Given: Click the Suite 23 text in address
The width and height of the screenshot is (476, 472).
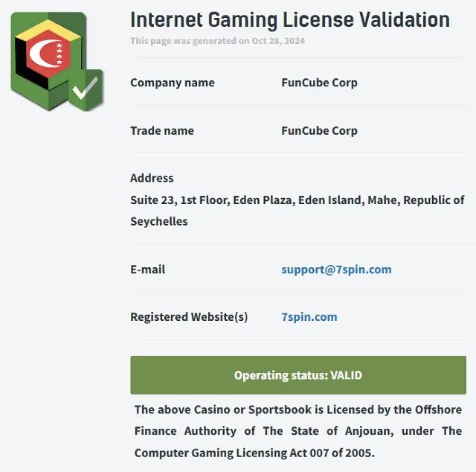Looking at the screenshot, I should [x=152, y=200].
